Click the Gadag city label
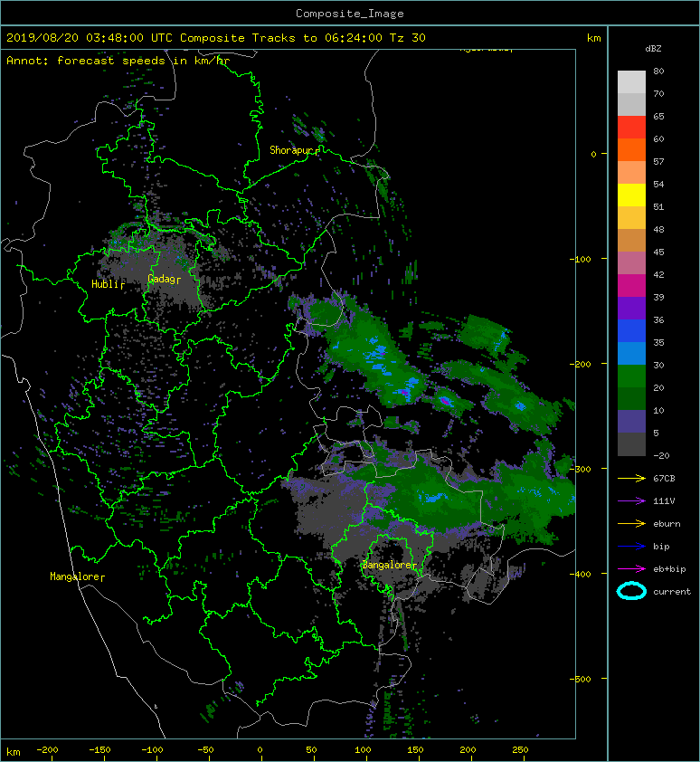 coord(163,279)
